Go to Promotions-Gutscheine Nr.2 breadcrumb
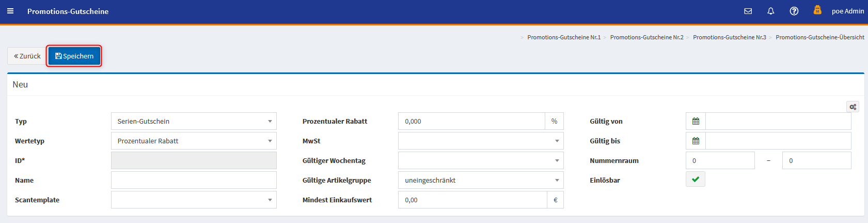The height and width of the screenshot is (223, 868). [646, 37]
